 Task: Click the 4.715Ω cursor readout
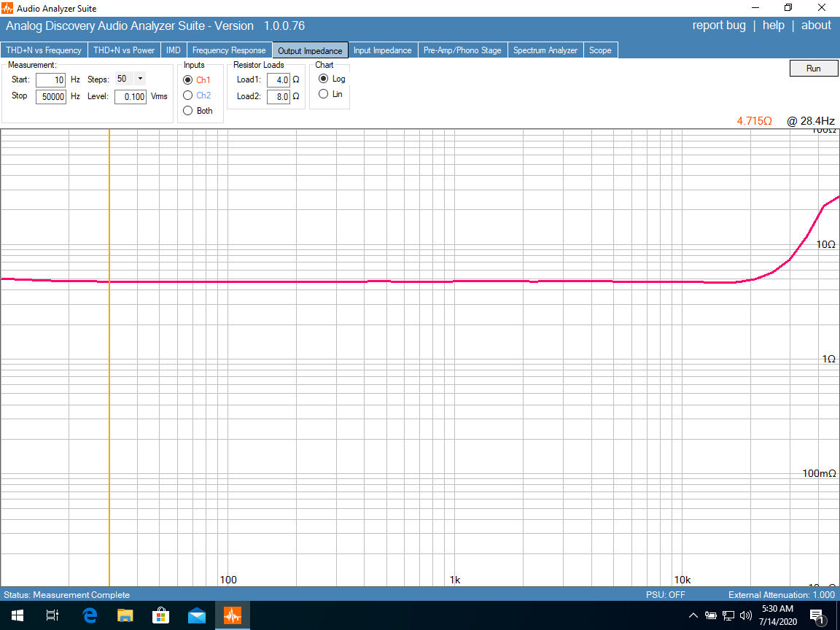tap(754, 121)
